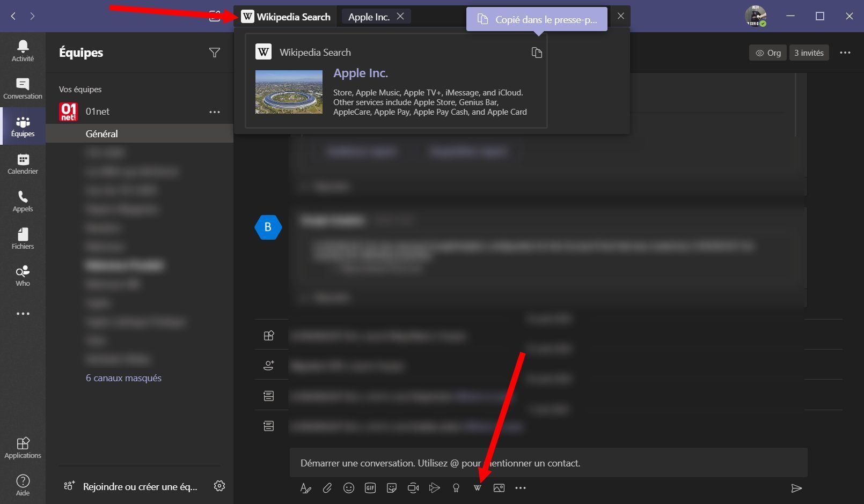Open the Équipes section
The image size is (864, 504).
tap(23, 126)
